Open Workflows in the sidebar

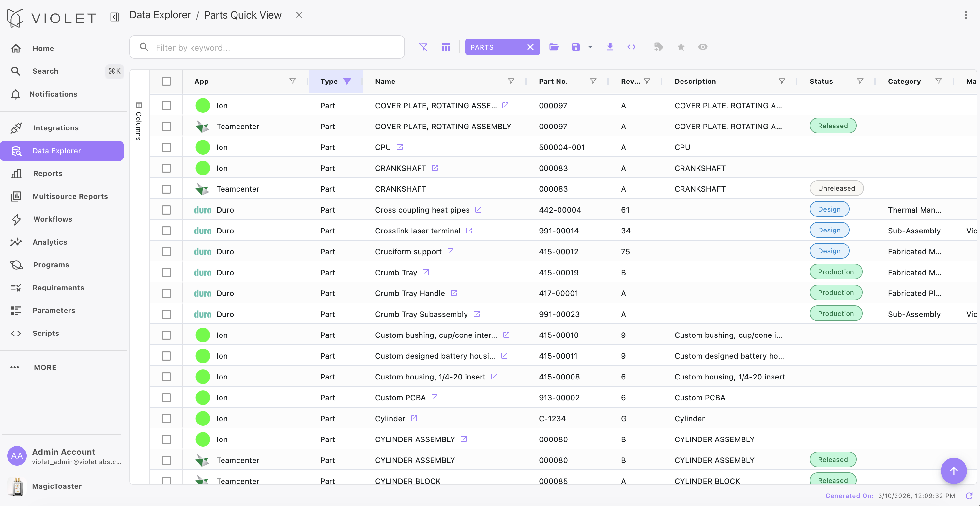coord(53,219)
